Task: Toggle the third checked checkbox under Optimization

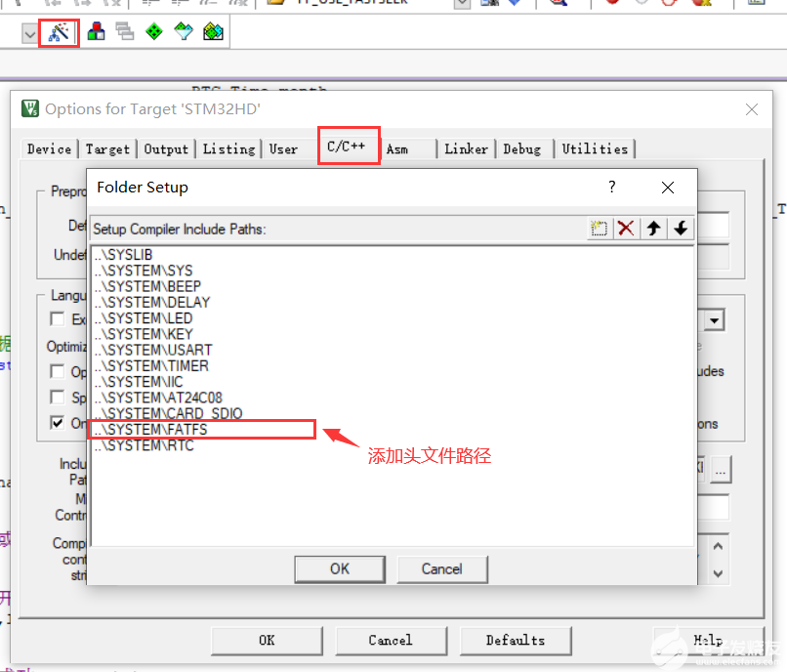Action: (x=58, y=423)
